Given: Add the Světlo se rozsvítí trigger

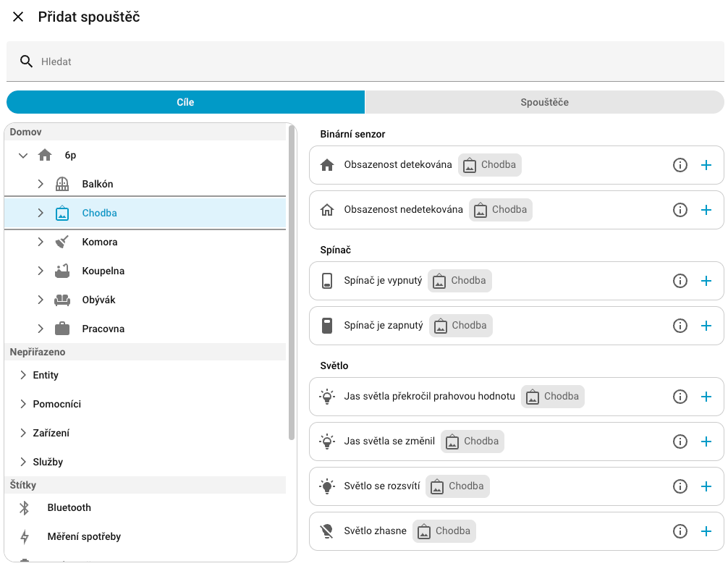Looking at the screenshot, I should 706,486.
